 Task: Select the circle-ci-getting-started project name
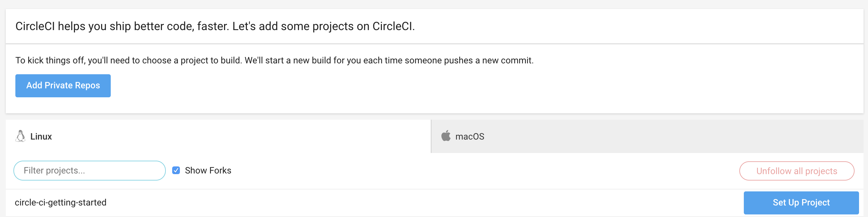[x=61, y=203]
